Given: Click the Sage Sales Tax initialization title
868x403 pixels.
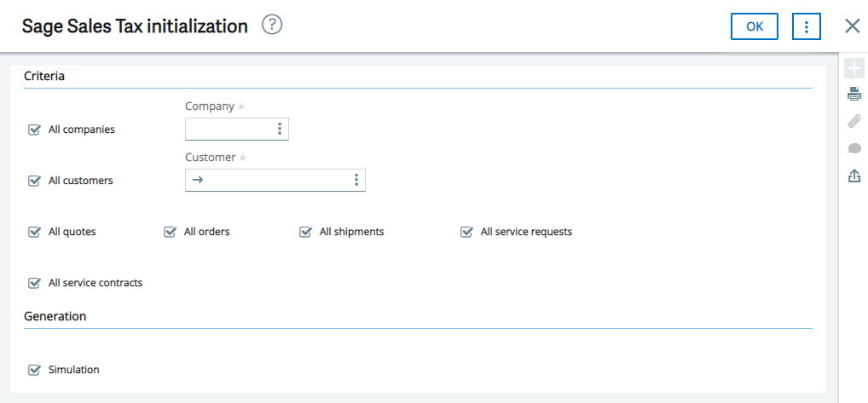Looking at the screenshot, I should (x=135, y=26).
